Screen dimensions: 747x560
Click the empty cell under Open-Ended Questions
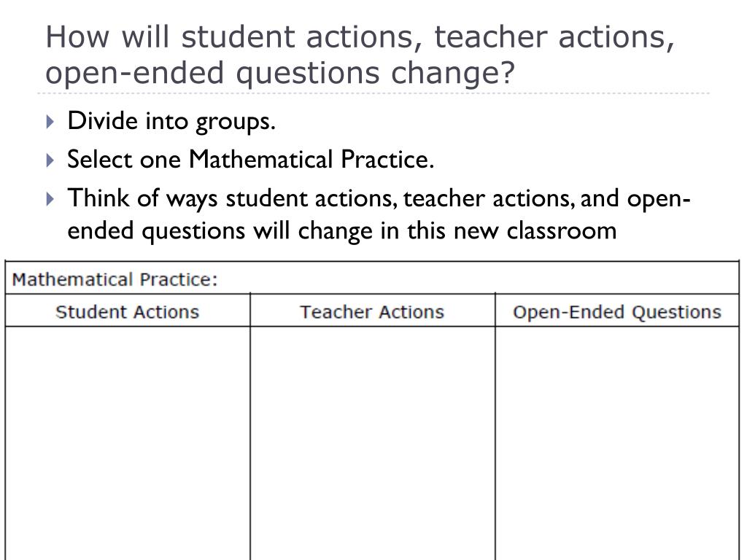coord(617,443)
